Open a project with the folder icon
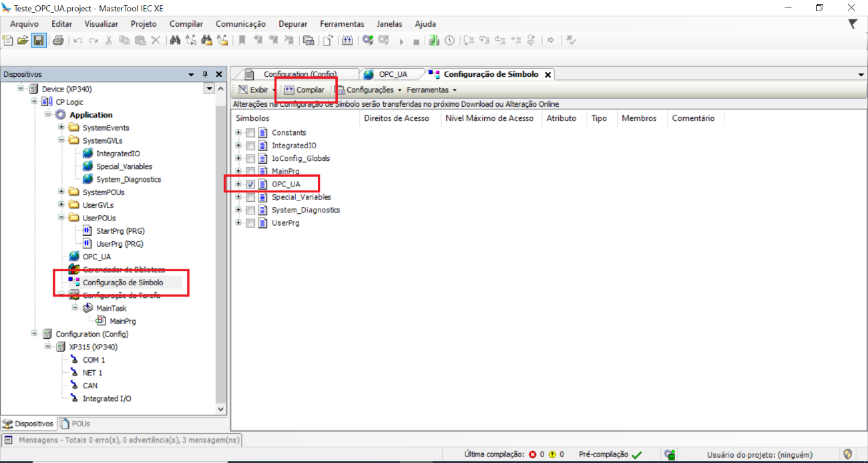 [23, 41]
